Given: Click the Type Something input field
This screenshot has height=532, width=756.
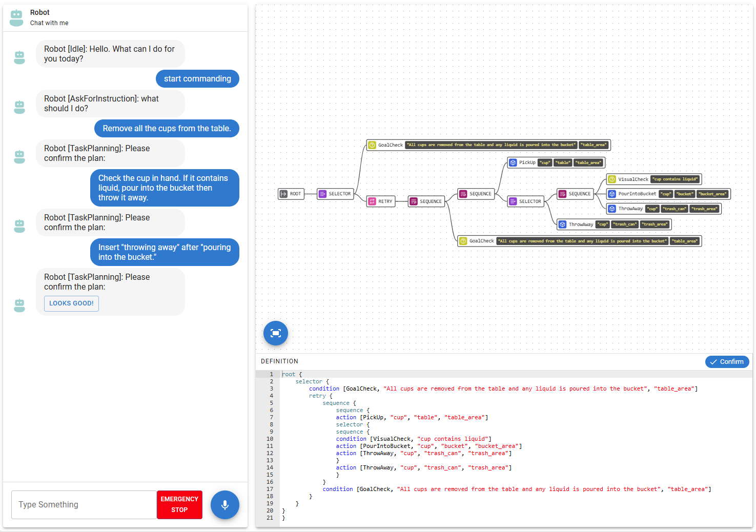Looking at the screenshot, I should (x=84, y=505).
